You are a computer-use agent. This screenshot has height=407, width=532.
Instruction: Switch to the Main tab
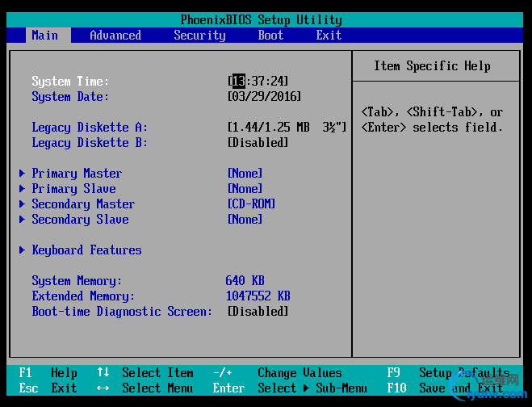pos(48,36)
